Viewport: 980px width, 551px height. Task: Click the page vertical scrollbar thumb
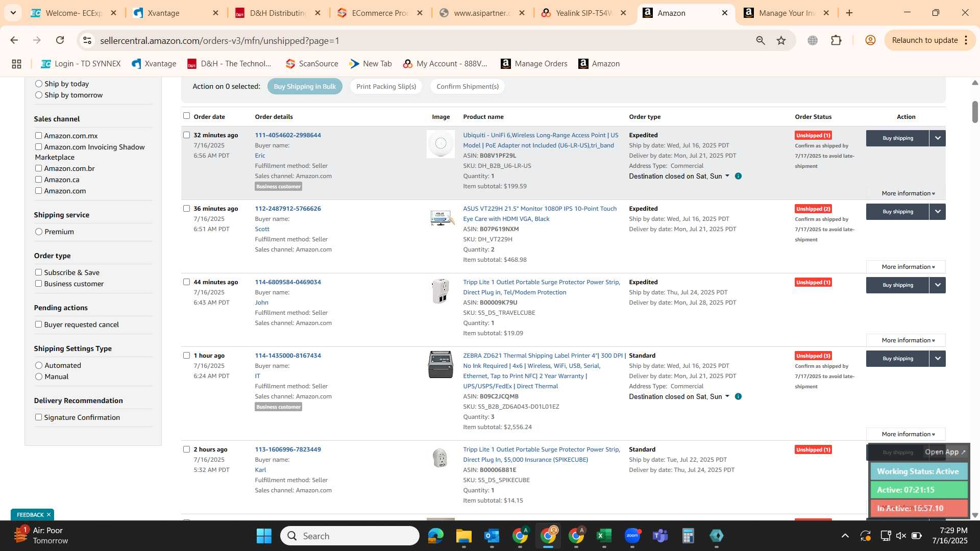(974, 112)
